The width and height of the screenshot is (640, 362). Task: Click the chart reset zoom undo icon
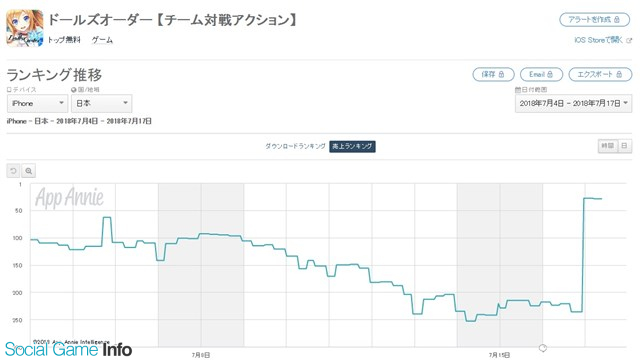coord(13,171)
